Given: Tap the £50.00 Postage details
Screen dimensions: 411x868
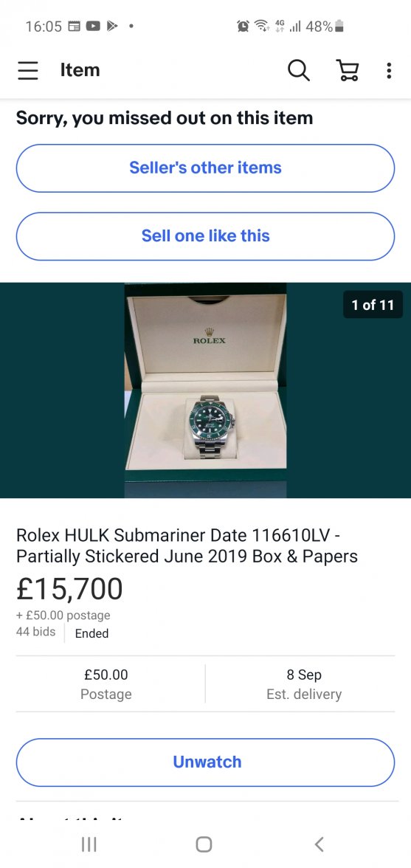Looking at the screenshot, I should click(106, 684).
